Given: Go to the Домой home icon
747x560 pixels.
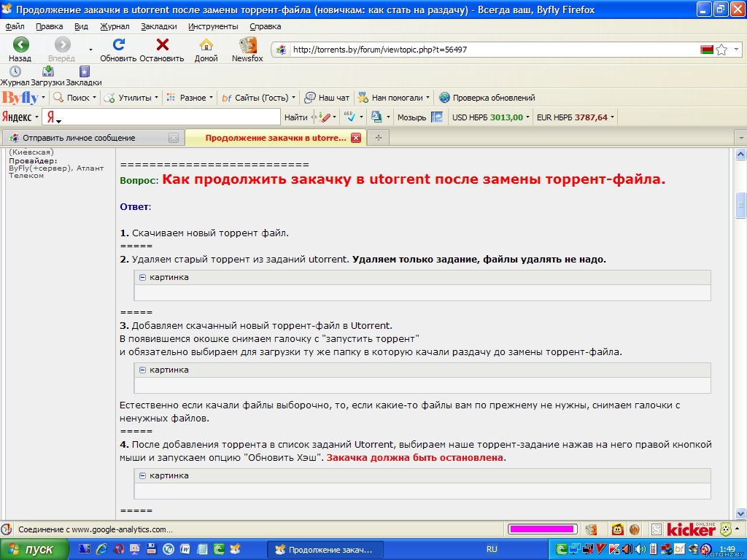Looking at the screenshot, I should pyautogui.click(x=206, y=44).
